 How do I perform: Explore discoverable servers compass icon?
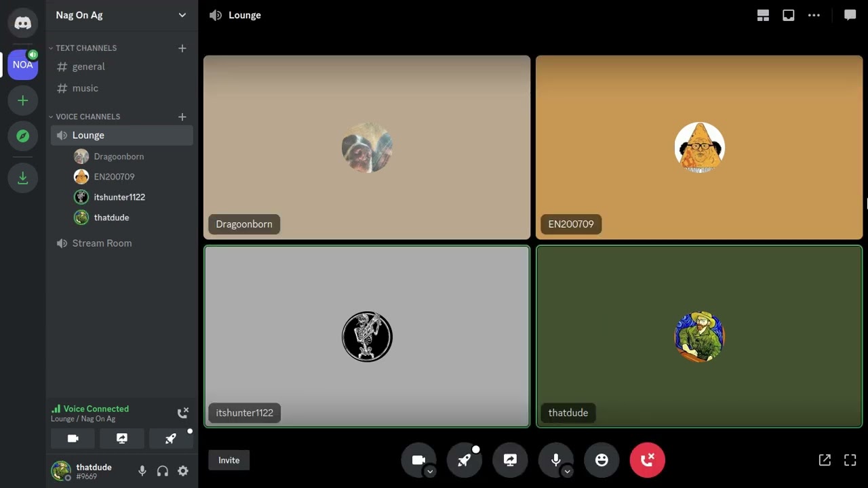pos(22,136)
